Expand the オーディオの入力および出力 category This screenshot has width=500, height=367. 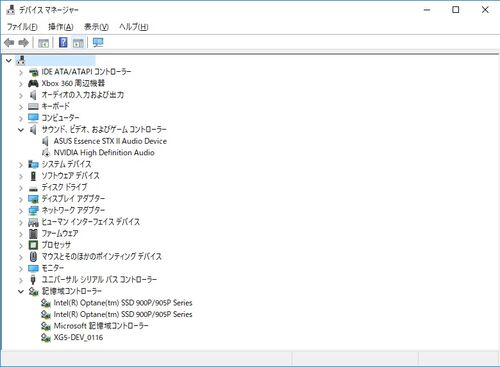pyautogui.click(x=21, y=95)
